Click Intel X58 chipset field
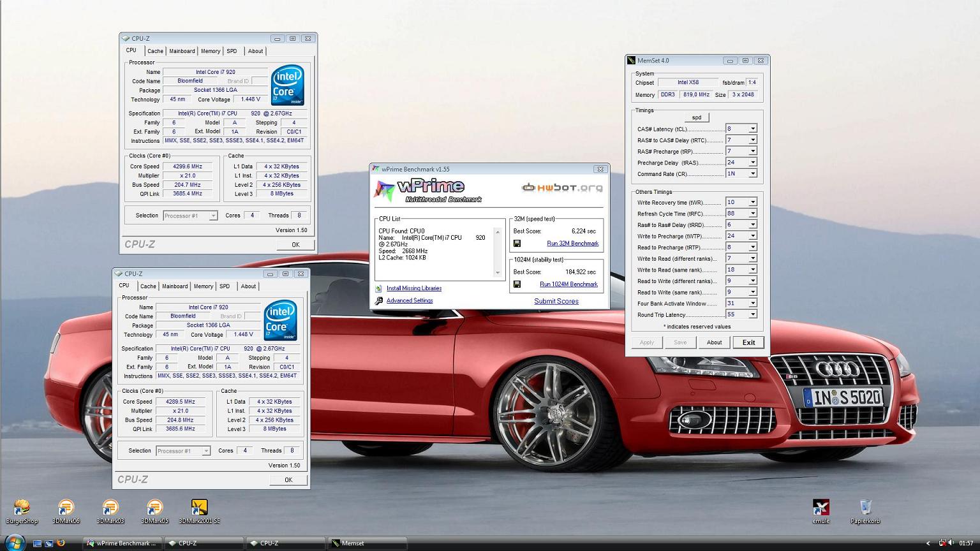Screen dimensions: 980x551 tap(688, 82)
